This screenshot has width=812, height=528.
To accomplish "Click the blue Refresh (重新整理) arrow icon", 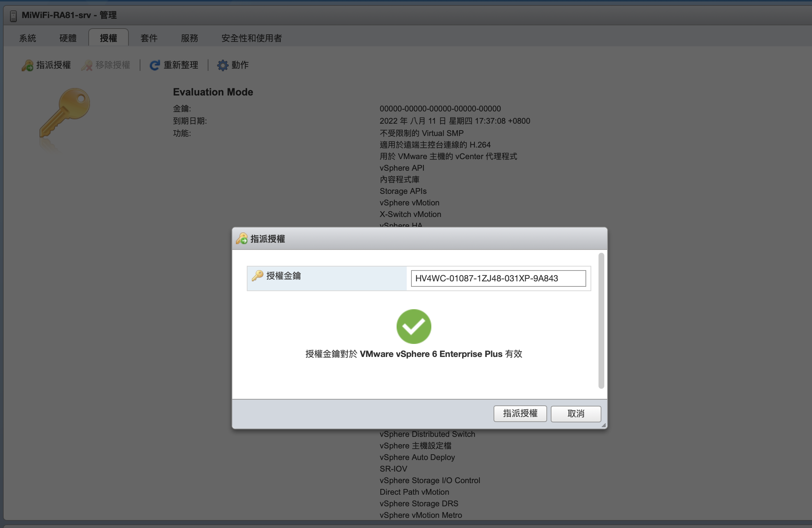I will click(x=155, y=65).
